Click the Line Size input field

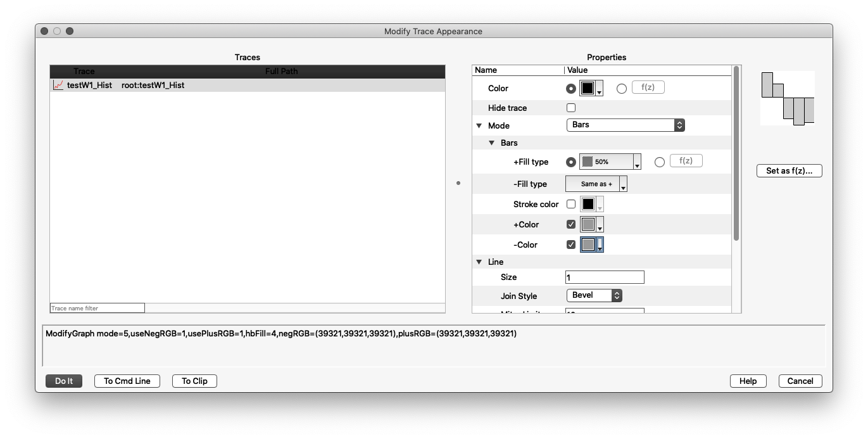pos(605,277)
